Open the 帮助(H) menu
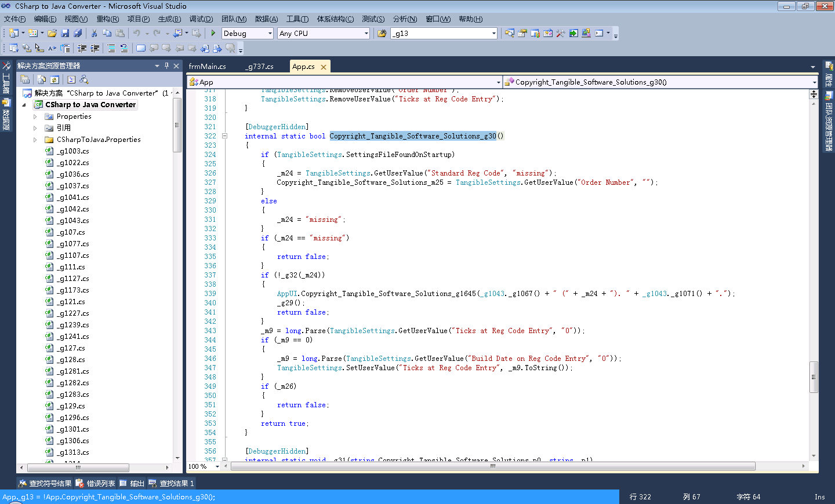Viewport: 835px width, 504px height. tap(470, 19)
